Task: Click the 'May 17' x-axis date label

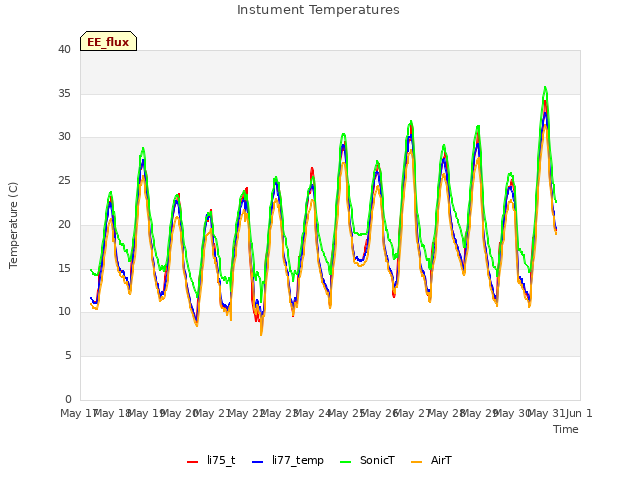Action: click(78, 413)
